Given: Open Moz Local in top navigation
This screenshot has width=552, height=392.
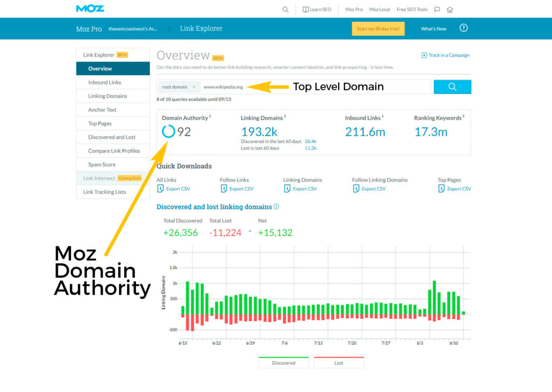Looking at the screenshot, I should (379, 10).
